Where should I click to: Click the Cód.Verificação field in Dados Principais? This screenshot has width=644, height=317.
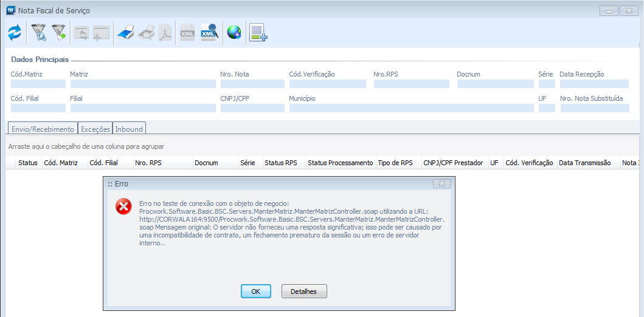(328, 84)
